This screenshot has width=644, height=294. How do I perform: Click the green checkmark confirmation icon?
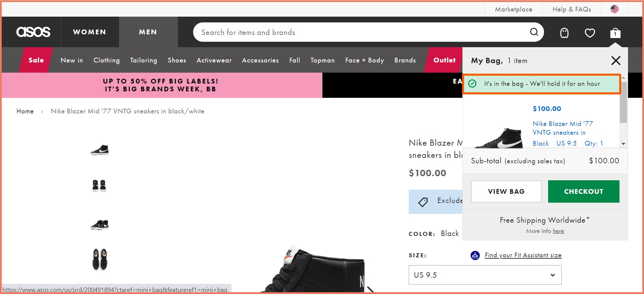click(472, 84)
